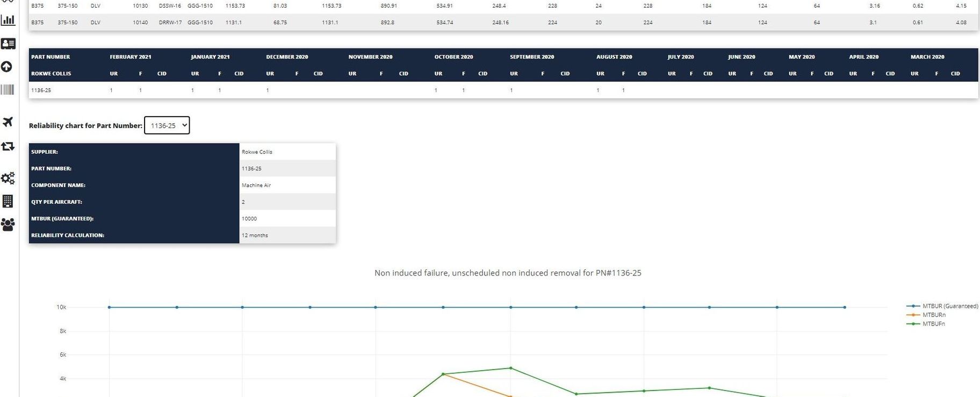Screen dimensions: 980x397
Task: Open the users group icon in sidebar
Action: pos(8,225)
